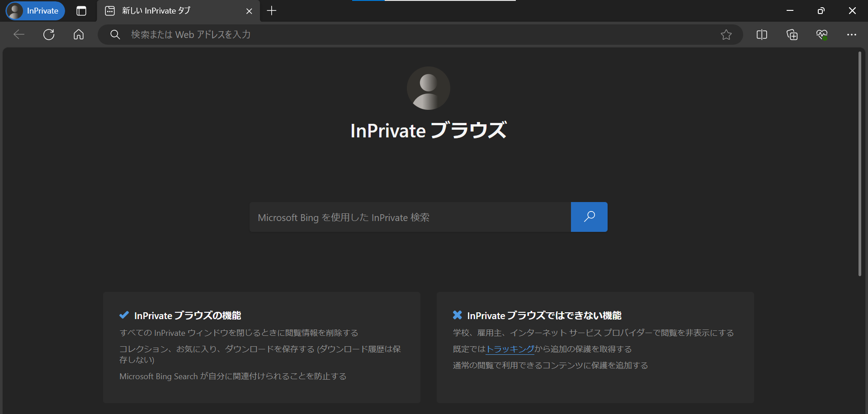Open the tab actions menu icon
The image size is (868, 414).
(x=81, y=11)
